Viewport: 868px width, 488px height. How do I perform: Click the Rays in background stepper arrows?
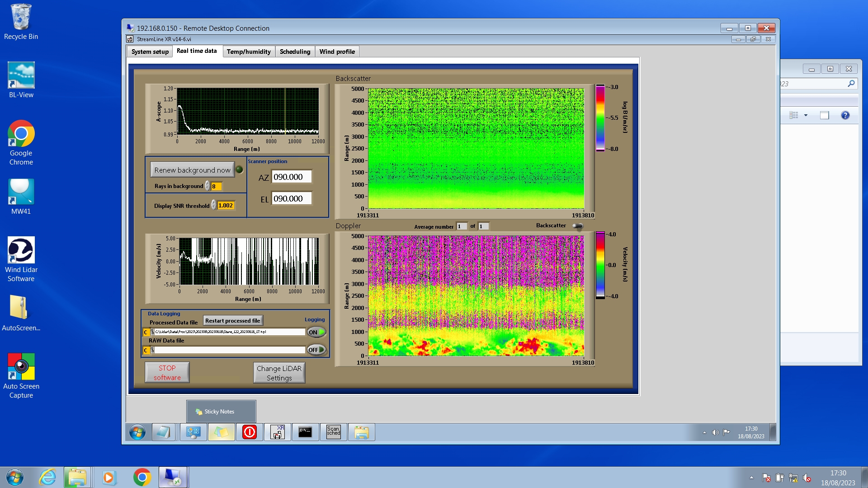[x=208, y=186]
